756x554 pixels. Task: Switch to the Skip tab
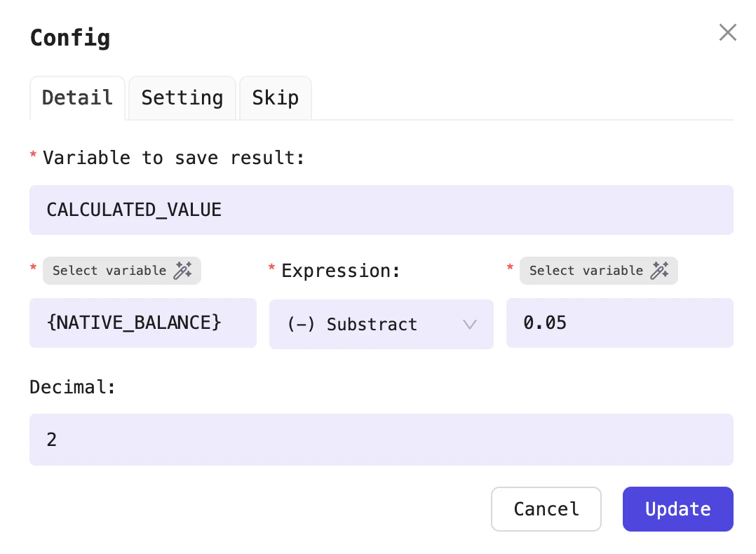tap(275, 97)
